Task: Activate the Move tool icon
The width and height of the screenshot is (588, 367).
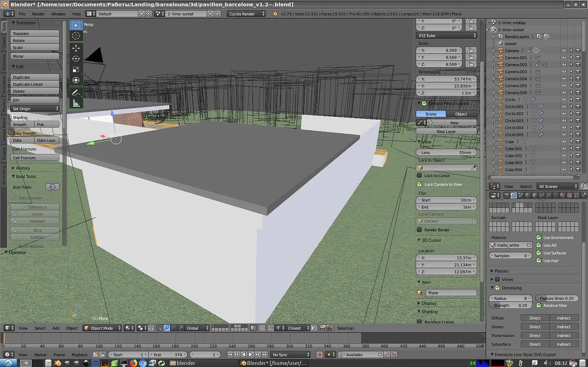Action: (x=76, y=48)
